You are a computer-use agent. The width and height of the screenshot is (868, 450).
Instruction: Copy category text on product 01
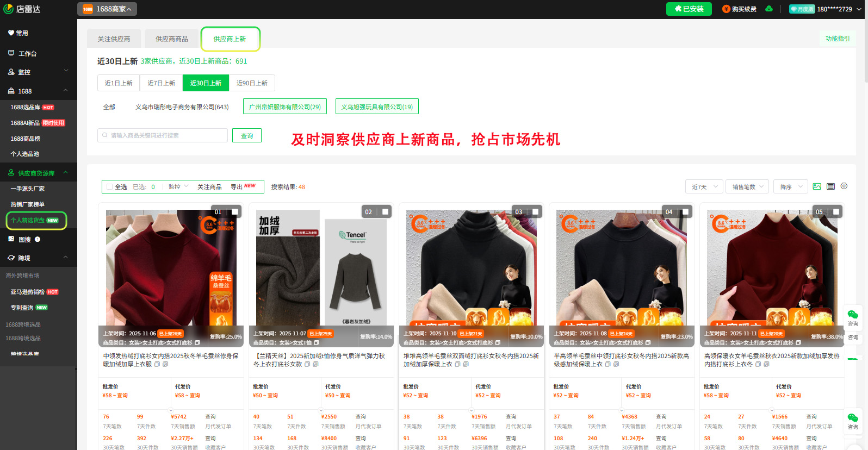click(x=197, y=343)
